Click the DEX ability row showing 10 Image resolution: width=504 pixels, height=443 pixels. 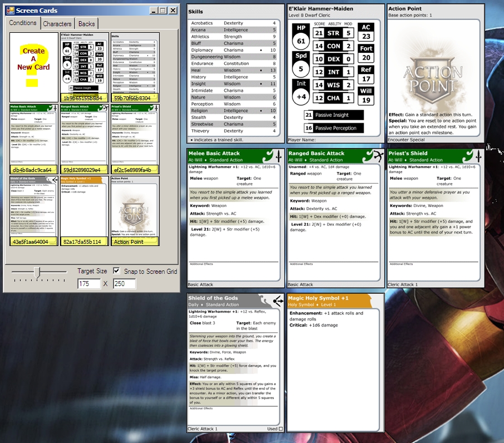pyautogui.click(x=333, y=59)
